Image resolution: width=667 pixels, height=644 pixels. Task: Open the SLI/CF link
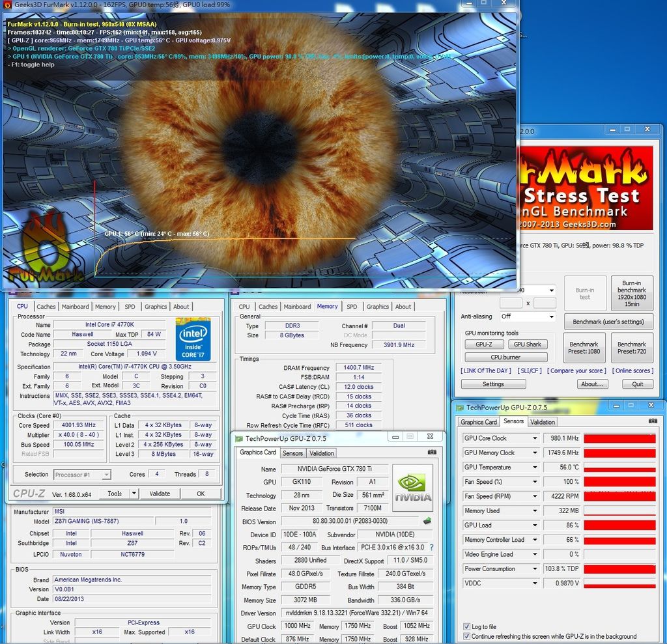point(530,371)
